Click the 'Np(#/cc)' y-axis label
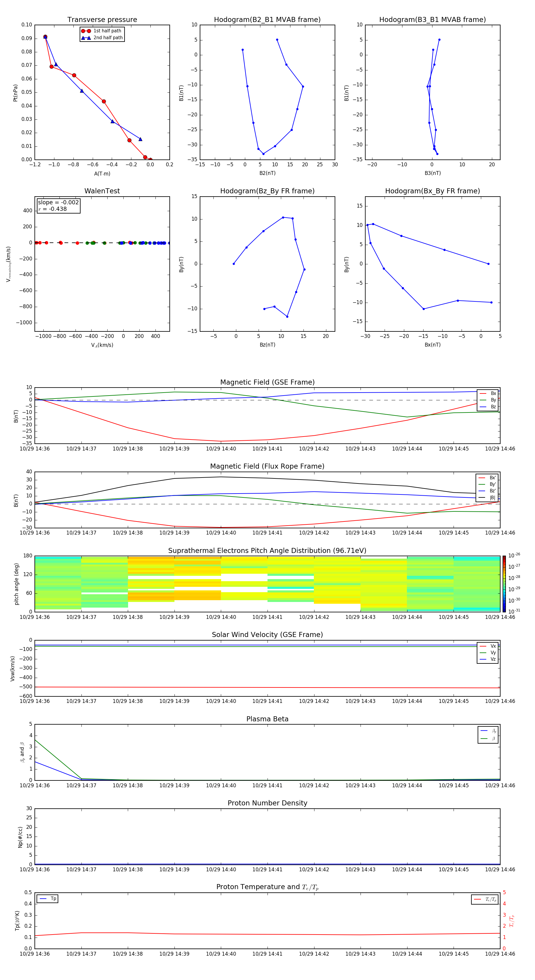The height and width of the screenshot is (980, 535). [20, 837]
